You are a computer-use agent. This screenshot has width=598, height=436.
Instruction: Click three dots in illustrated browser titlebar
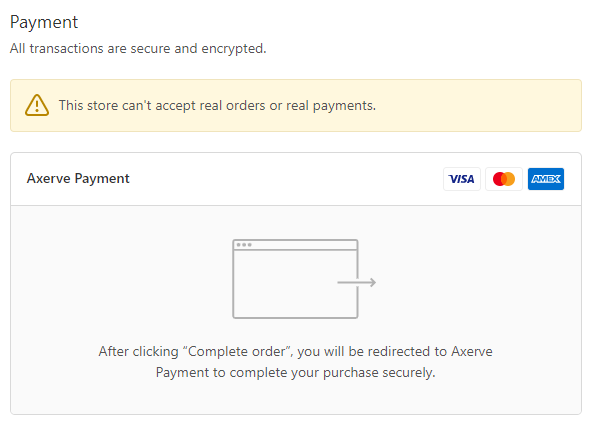[244, 245]
